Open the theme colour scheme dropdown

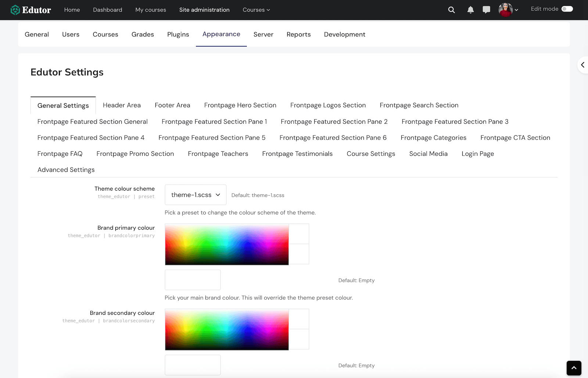pos(195,195)
